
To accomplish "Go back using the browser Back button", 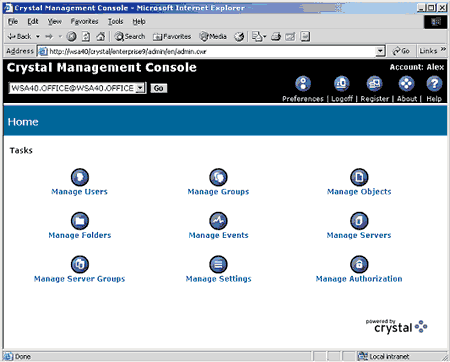I will coord(19,36).
